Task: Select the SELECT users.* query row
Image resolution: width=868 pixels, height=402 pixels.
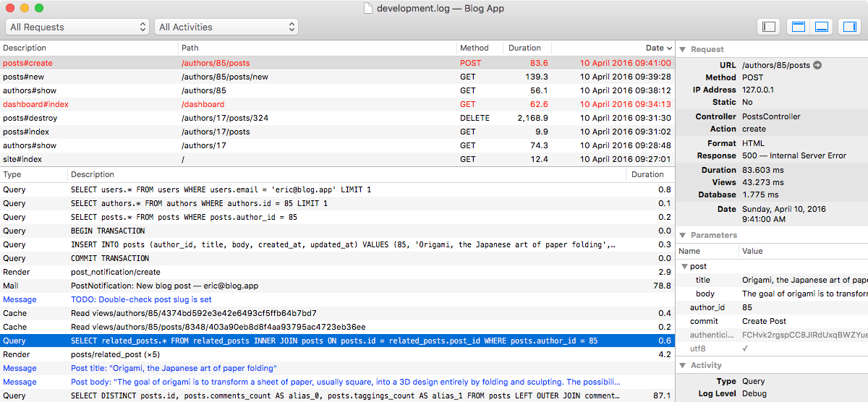Action: pos(337,189)
